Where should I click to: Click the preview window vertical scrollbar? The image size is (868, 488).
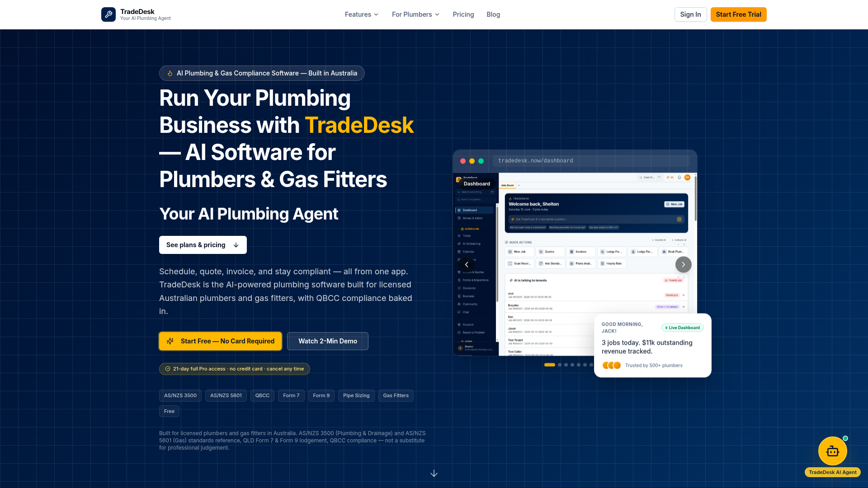coord(695,199)
